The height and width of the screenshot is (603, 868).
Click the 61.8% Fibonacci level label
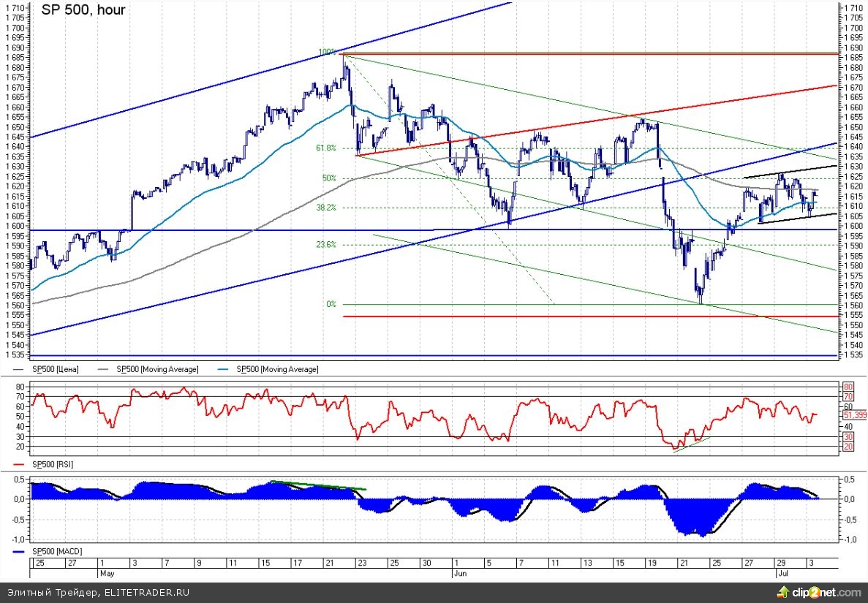pyautogui.click(x=325, y=148)
